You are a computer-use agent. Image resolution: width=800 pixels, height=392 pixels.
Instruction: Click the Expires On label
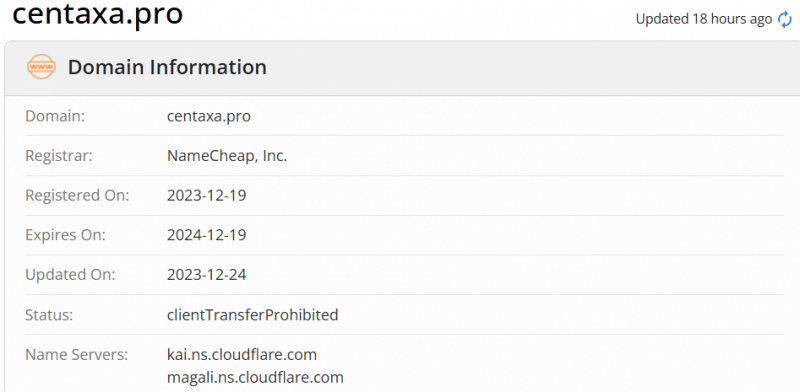[x=65, y=235]
